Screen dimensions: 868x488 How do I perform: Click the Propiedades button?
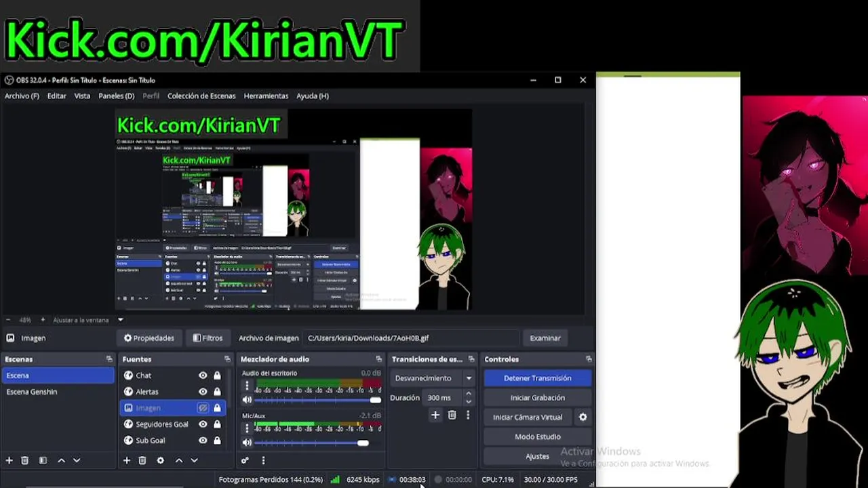coord(149,338)
